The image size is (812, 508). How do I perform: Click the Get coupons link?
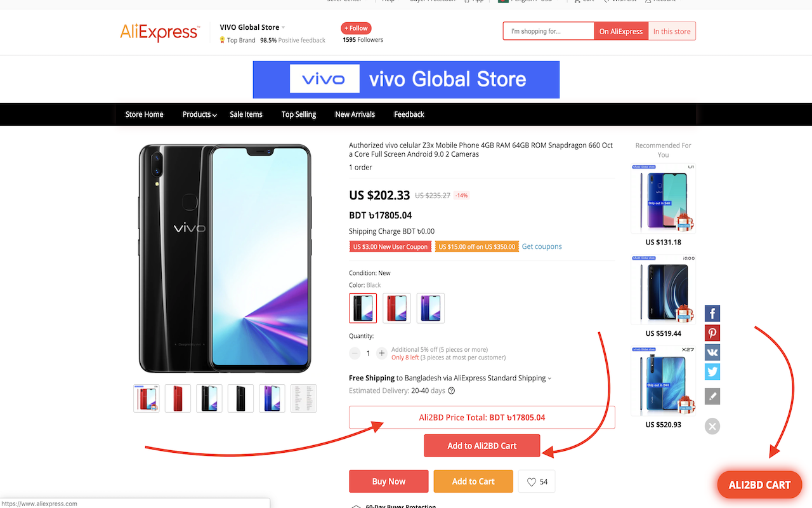[x=541, y=246]
